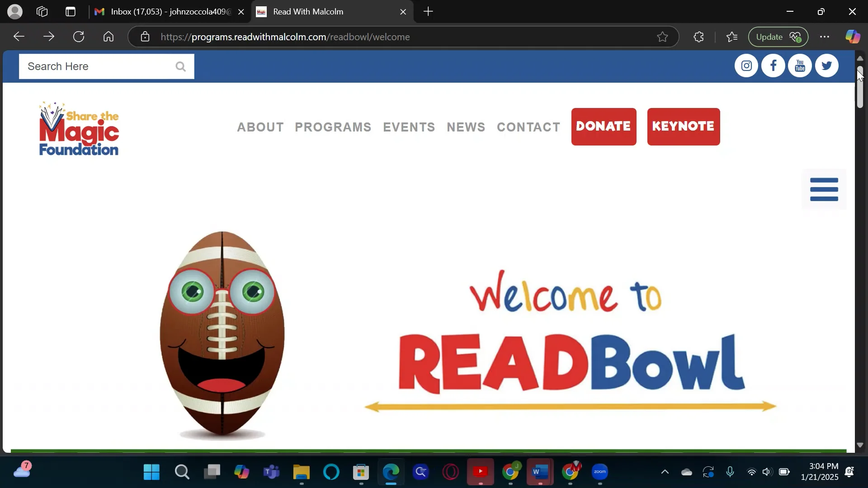
Task: Open the Instagram icon in the header
Action: pyautogui.click(x=746, y=66)
